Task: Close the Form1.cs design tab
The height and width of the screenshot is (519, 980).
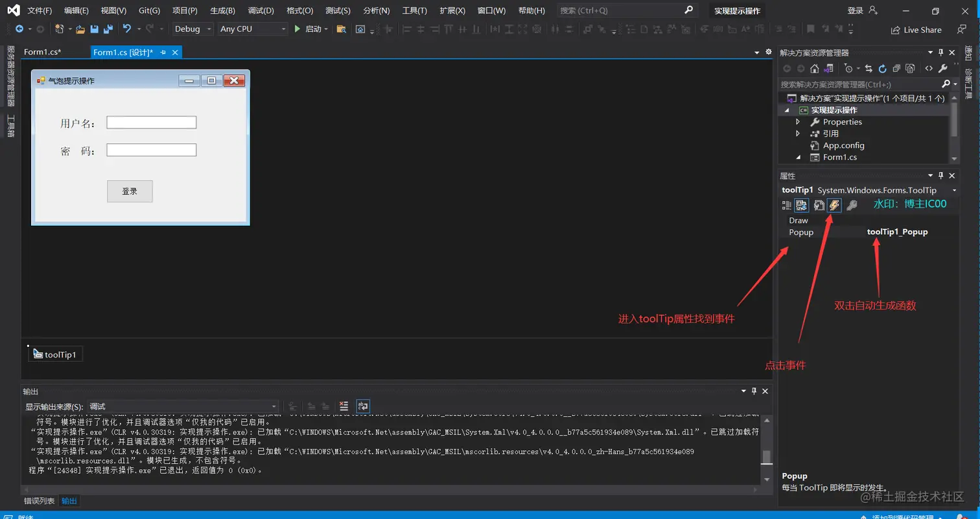Action: coord(174,53)
